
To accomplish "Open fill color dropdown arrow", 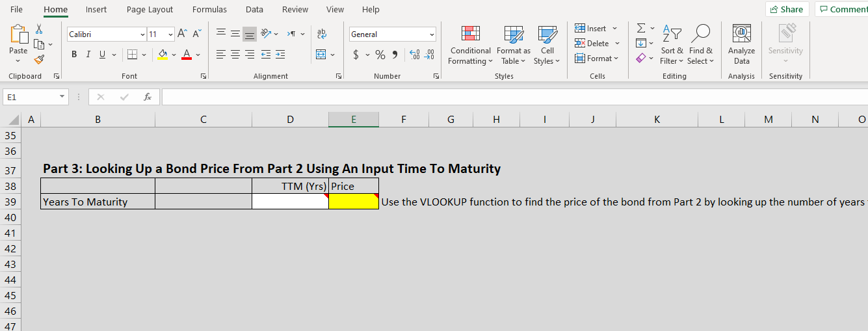I will (x=174, y=55).
